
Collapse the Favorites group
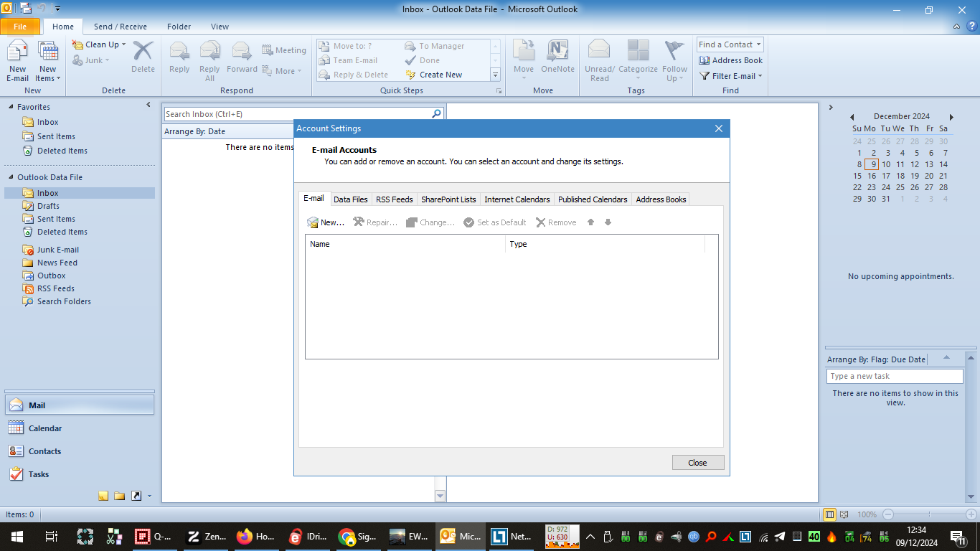point(11,107)
